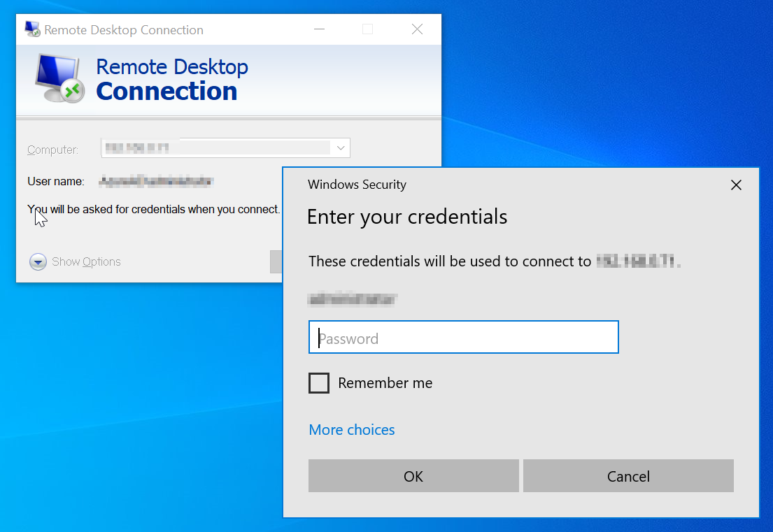The image size is (773, 532).
Task: Cancel the Windows Security dialog
Action: click(x=628, y=476)
